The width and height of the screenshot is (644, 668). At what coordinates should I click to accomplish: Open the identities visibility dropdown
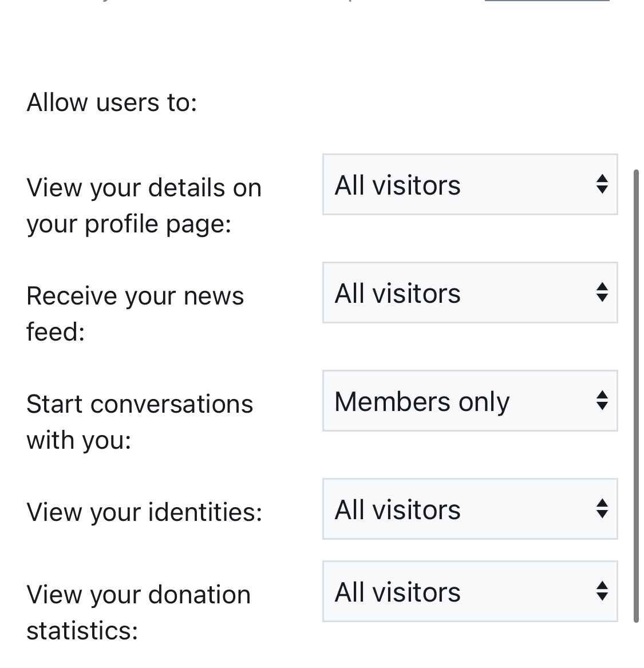pos(470,509)
